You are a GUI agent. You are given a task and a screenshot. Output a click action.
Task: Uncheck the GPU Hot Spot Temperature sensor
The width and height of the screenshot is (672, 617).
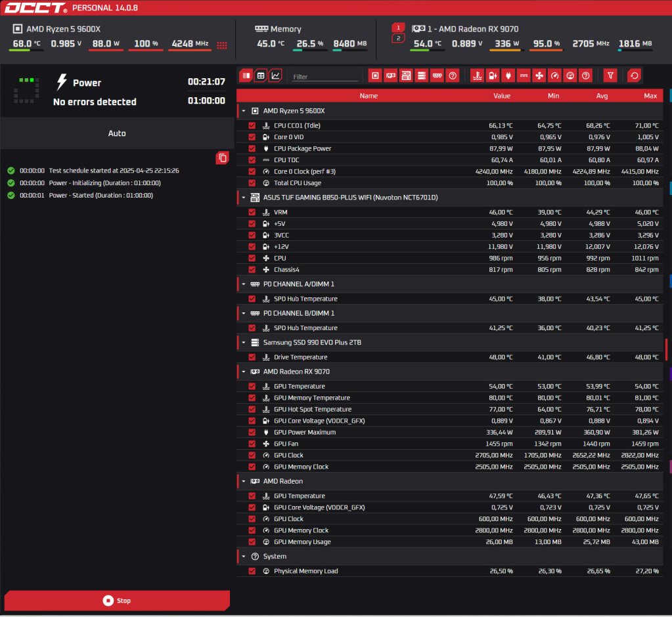[252, 410]
